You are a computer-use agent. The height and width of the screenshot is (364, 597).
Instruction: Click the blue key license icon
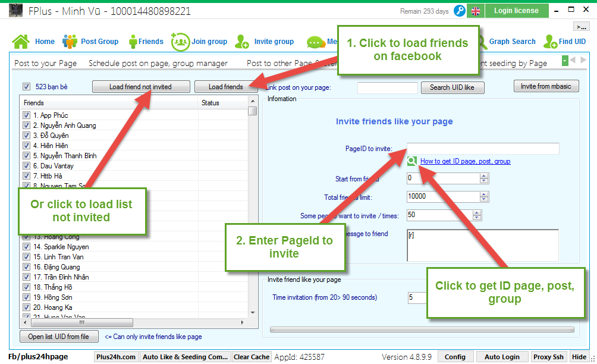460,11
